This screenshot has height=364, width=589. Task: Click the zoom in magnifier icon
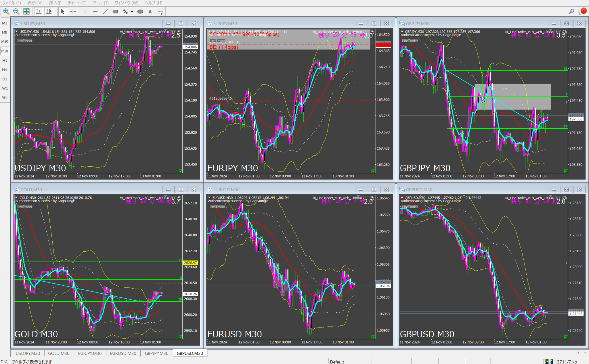(x=6, y=11)
